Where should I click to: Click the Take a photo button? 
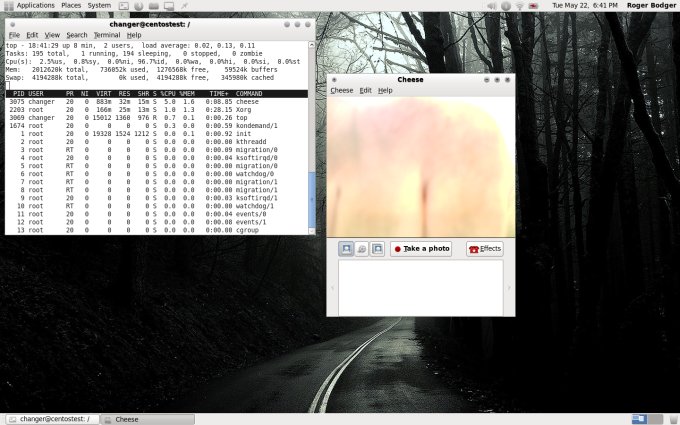420,249
